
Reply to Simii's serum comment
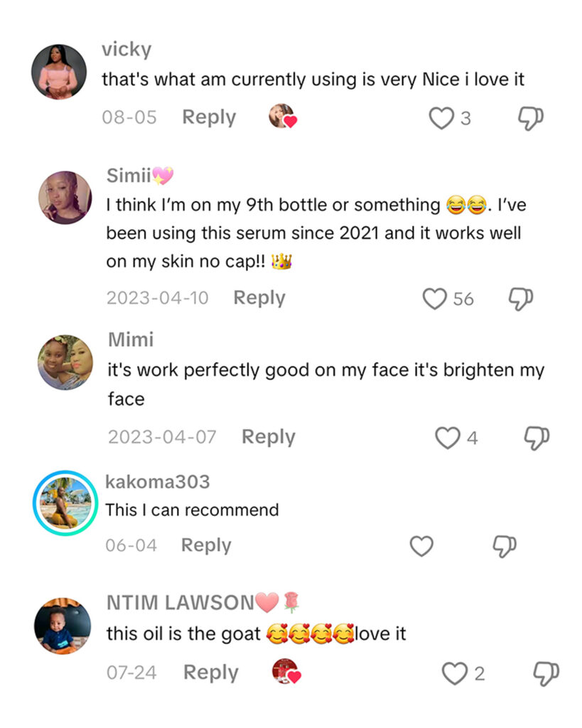coord(259,298)
